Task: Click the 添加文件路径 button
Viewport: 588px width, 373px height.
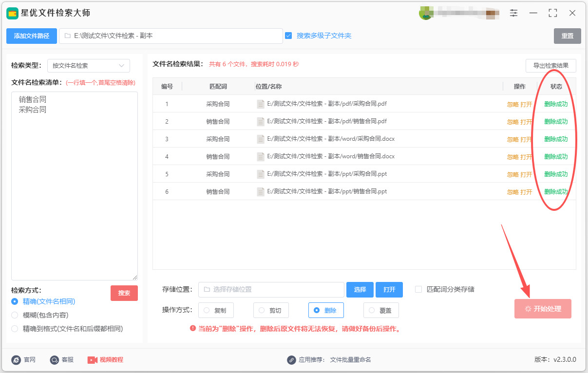Action: [32, 36]
